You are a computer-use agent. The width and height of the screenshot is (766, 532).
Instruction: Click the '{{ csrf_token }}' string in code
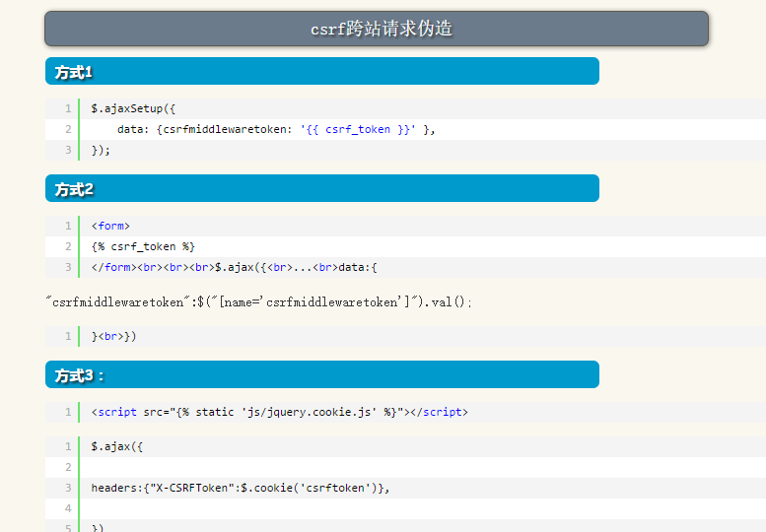358,129
